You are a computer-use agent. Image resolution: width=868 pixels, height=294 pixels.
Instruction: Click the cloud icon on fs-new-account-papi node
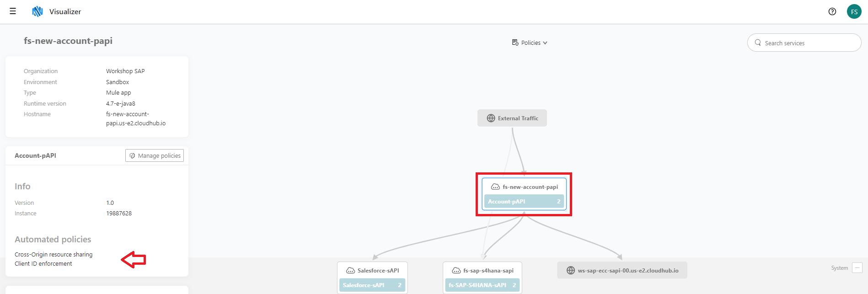pos(495,187)
